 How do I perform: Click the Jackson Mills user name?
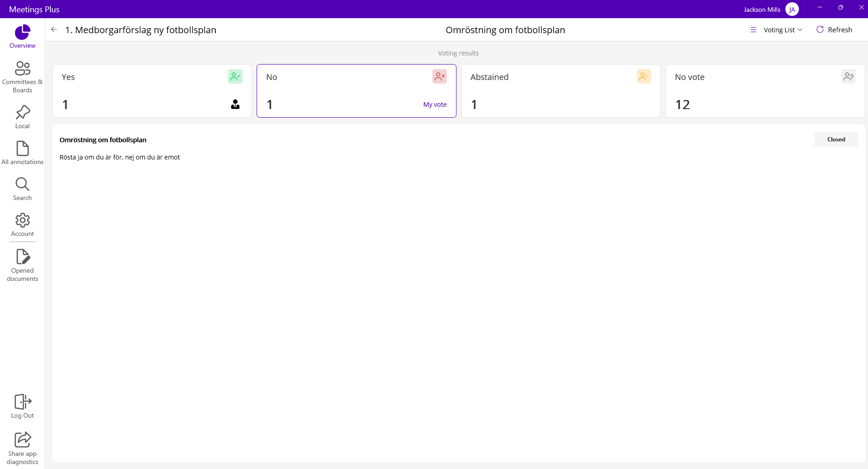[762, 10]
